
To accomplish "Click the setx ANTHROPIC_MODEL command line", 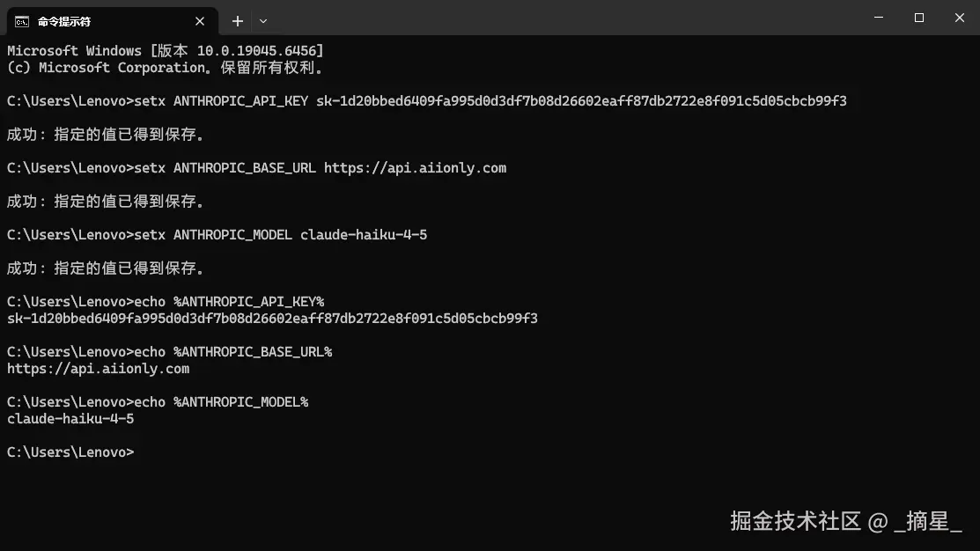I will (x=217, y=235).
